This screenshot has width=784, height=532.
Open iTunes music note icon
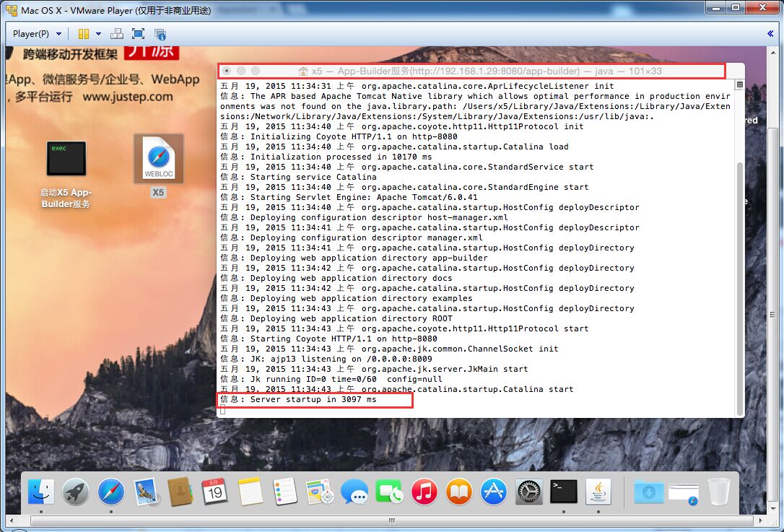(x=424, y=492)
